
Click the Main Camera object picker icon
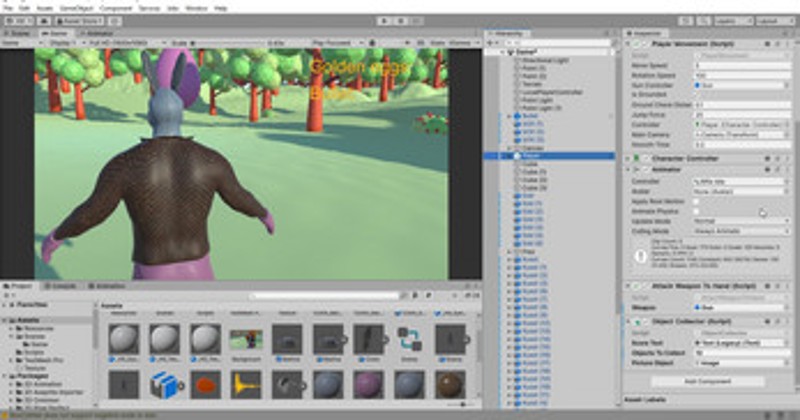(786, 135)
